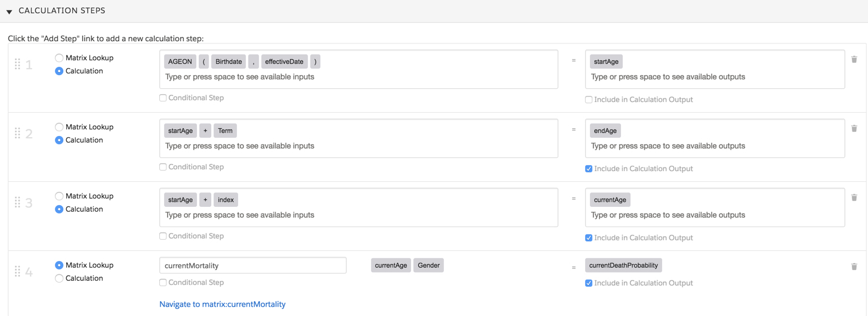Viewport: 868px width, 316px height.
Task: Click step 1 input field placeholder text
Action: pyautogui.click(x=240, y=77)
